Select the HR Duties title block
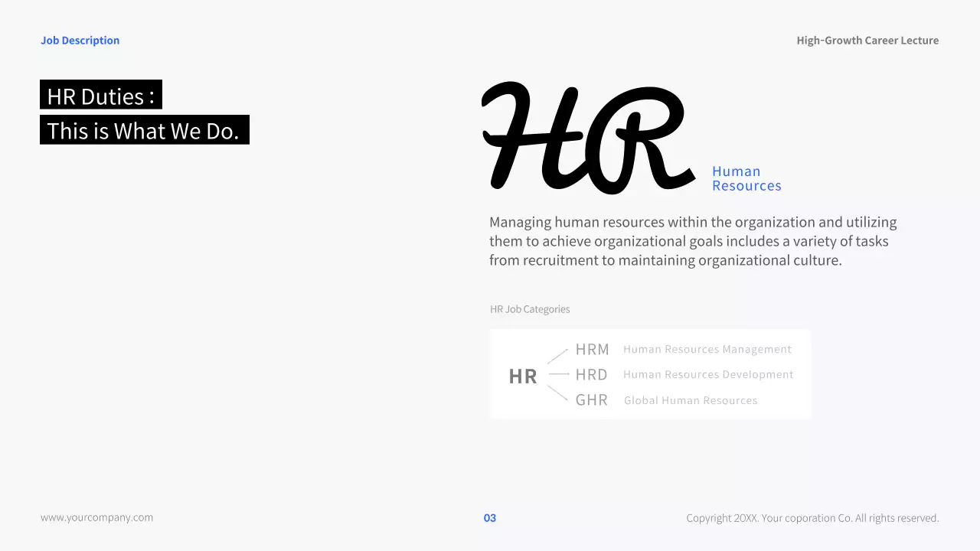The image size is (980, 551). (101, 96)
